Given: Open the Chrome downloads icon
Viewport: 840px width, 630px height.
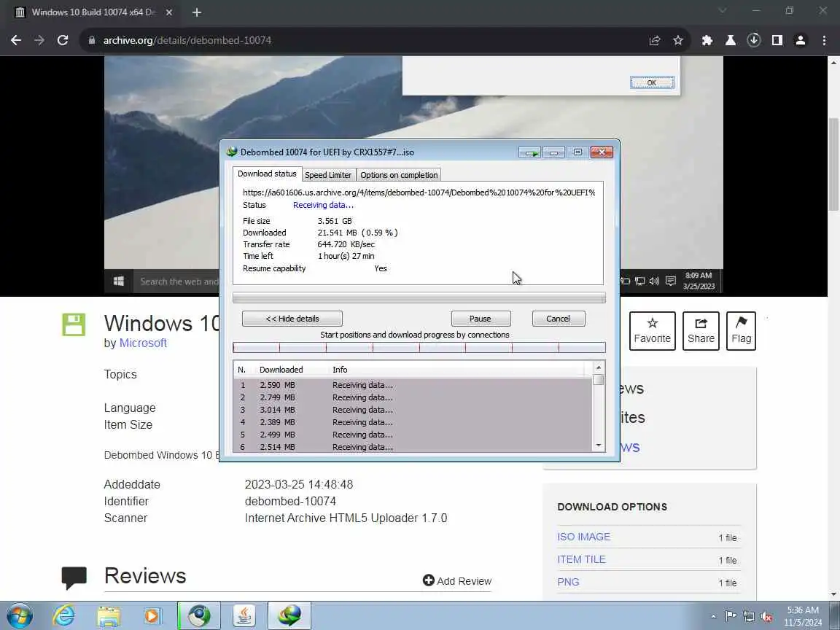Looking at the screenshot, I should 754,40.
